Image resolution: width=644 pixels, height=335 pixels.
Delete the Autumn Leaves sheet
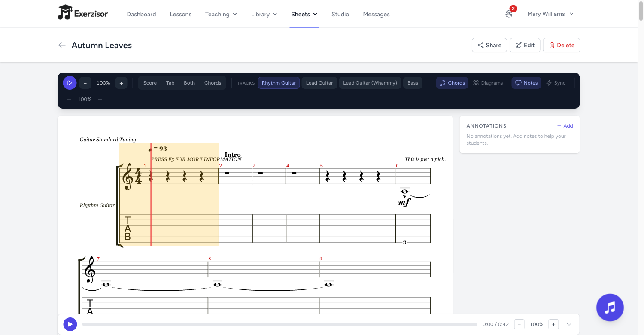562,45
